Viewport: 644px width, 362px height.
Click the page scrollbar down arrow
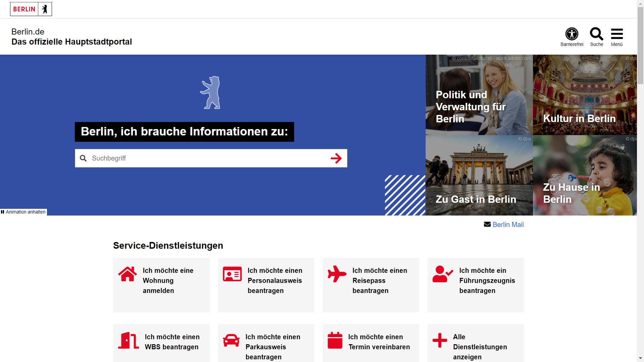point(640,358)
